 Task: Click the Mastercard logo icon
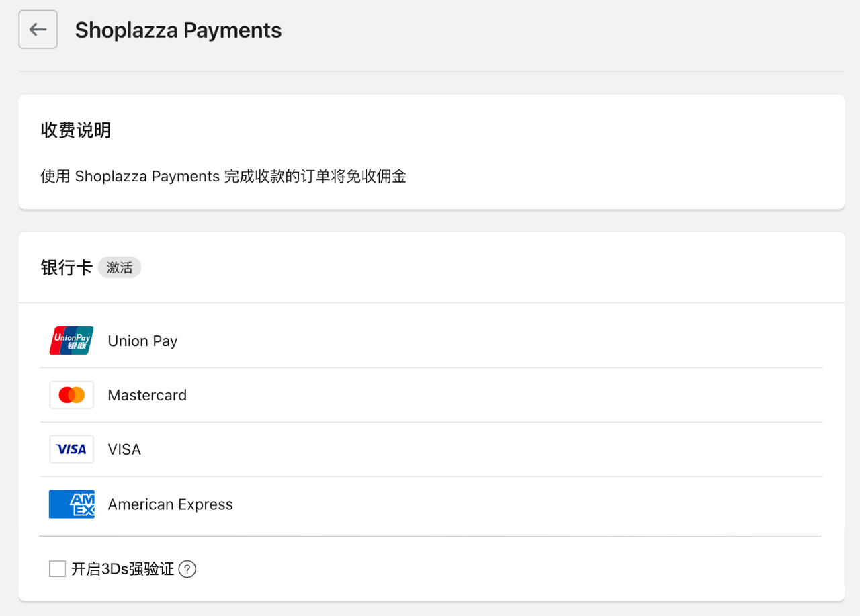71,395
